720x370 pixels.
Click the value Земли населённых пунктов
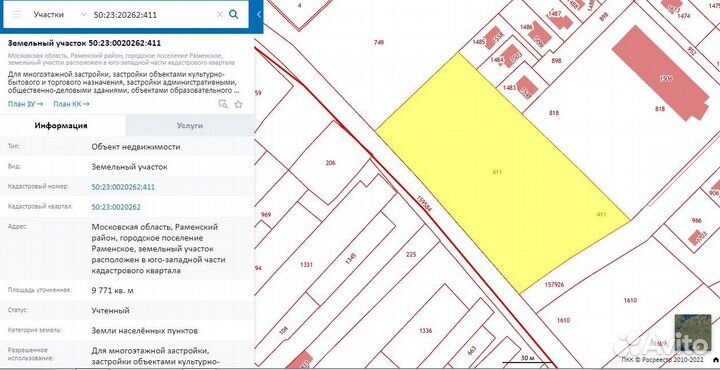click(x=145, y=331)
